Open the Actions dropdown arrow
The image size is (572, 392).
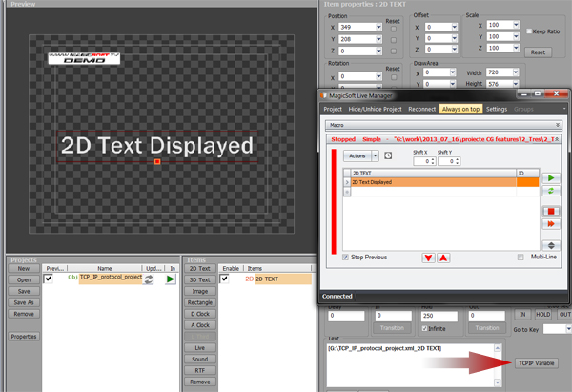pos(375,156)
